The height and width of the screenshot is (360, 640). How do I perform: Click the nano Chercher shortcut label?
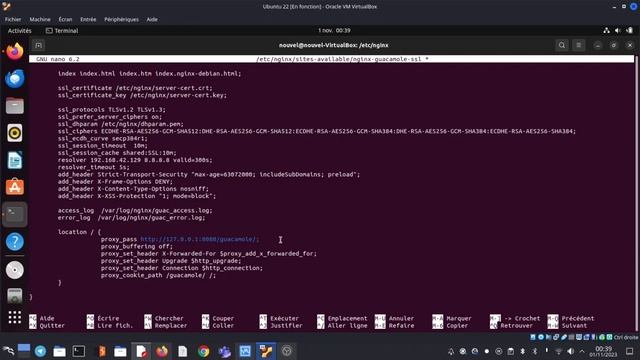[169, 318]
